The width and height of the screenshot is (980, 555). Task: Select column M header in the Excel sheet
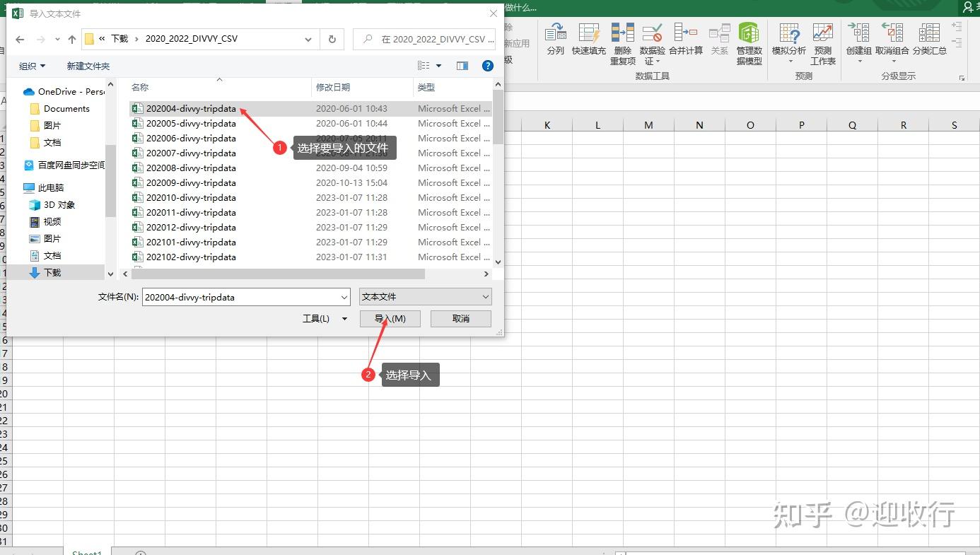coord(648,125)
